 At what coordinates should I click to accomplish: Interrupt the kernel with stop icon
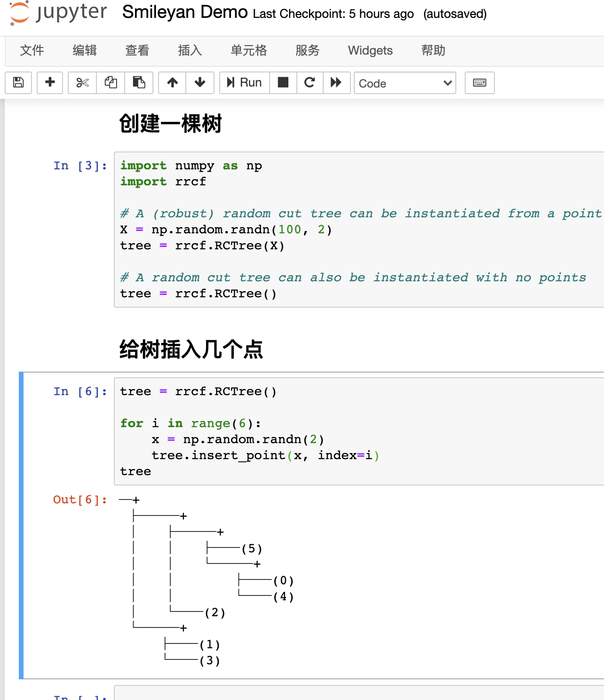pos(283,83)
